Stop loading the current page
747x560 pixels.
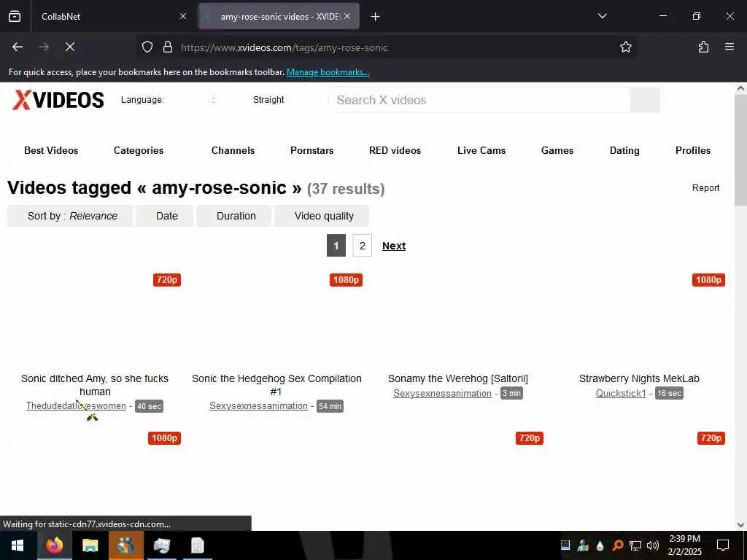pyautogui.click(x=70, y=47)
